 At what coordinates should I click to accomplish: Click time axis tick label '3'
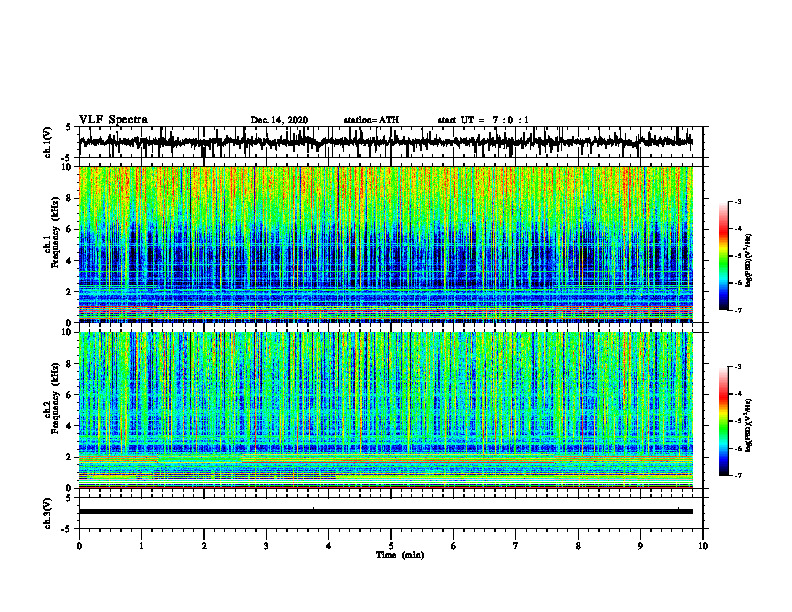pyautogui.click(x=266, y=546)
